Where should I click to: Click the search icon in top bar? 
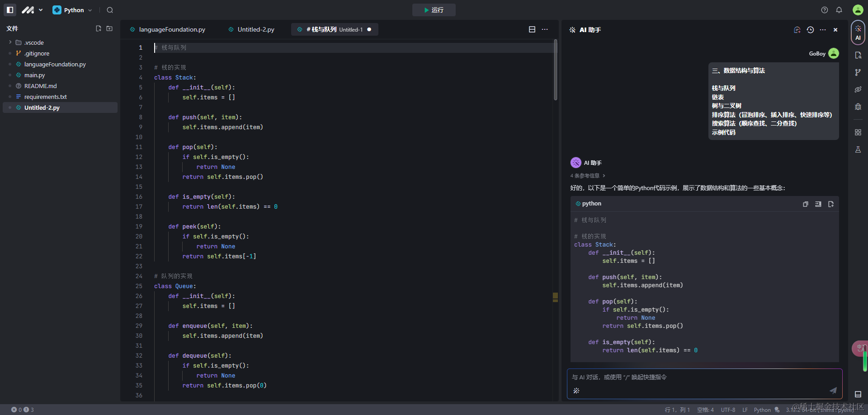[x=110, y=10]
